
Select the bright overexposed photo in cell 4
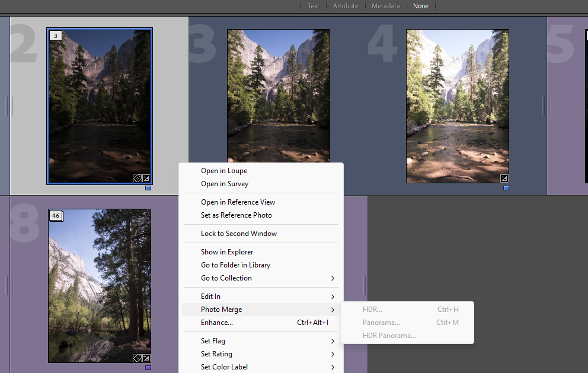point(458,106)
